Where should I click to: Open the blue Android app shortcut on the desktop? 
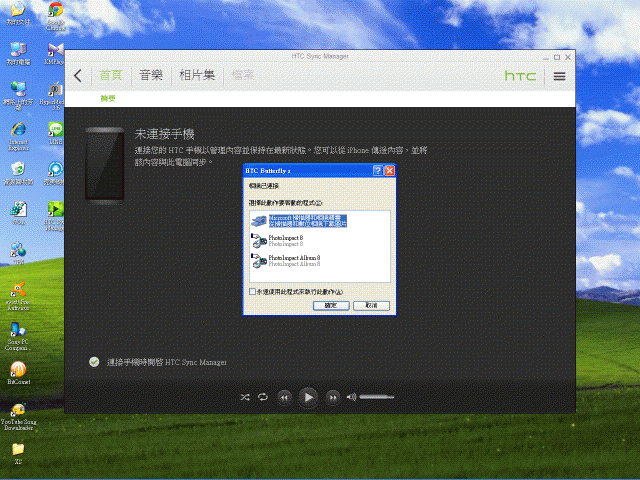pos(55,173)
